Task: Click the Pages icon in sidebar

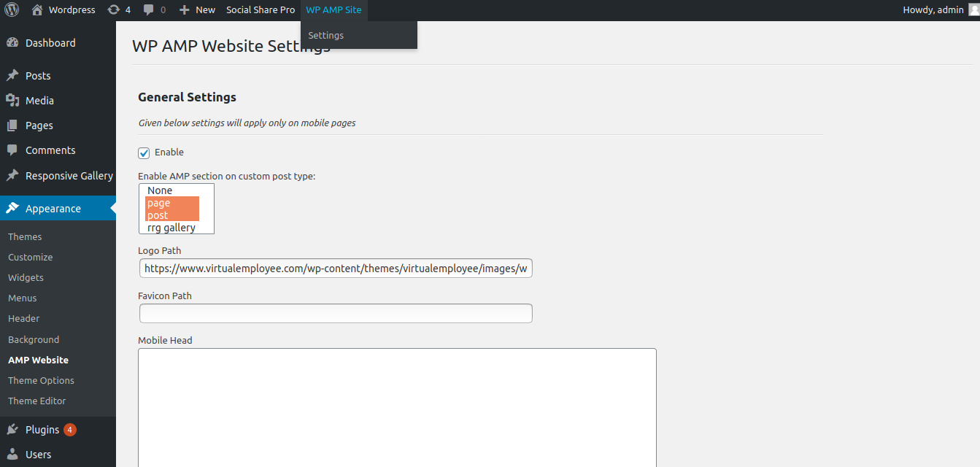Action: coord(12,126)
